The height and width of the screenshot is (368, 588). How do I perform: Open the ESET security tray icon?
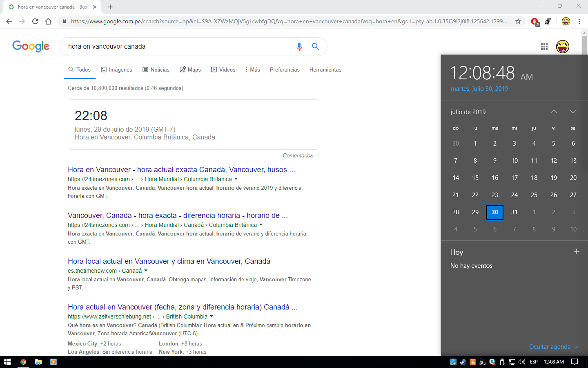[492, 362]
